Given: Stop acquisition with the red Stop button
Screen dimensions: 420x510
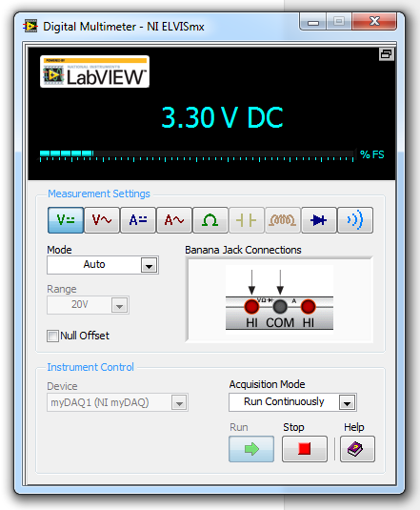Looking at the screenshot, I should (305, 449).
